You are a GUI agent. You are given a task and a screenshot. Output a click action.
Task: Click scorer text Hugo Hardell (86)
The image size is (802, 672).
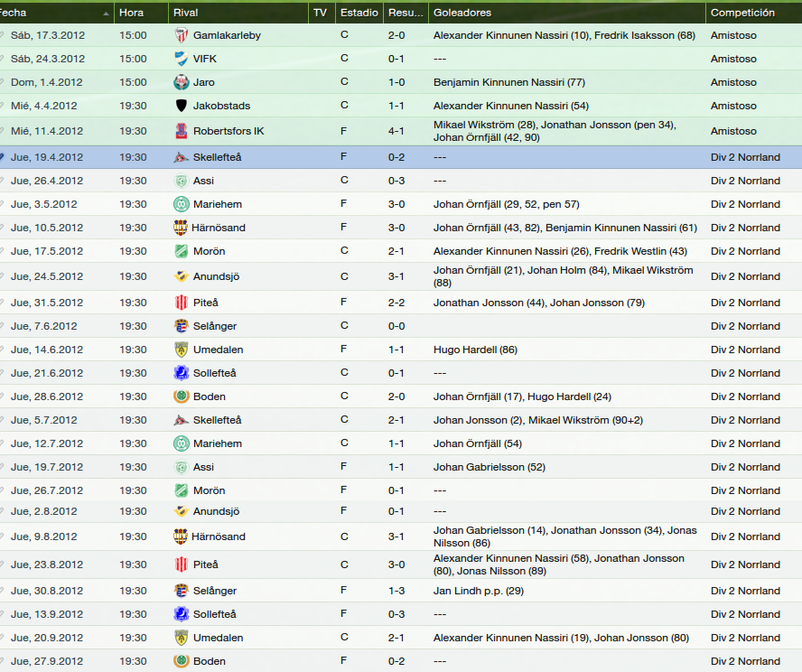coord(475,350)
